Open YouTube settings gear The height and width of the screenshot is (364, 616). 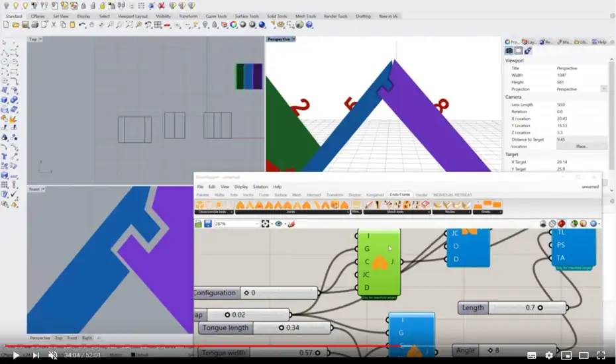tap(549, 355)
